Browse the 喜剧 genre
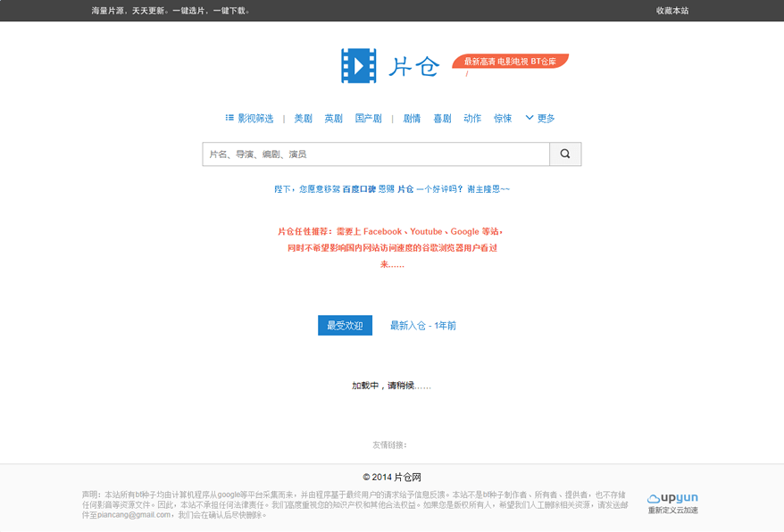 442,119
